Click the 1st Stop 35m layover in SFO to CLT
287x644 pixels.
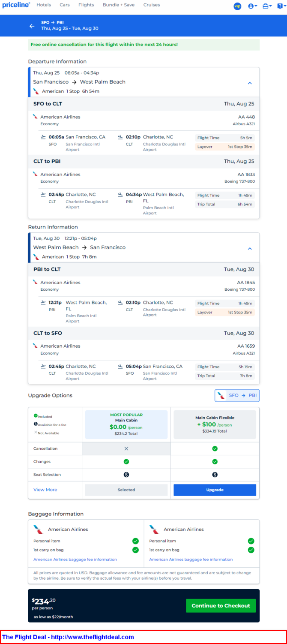coord(225,147)
